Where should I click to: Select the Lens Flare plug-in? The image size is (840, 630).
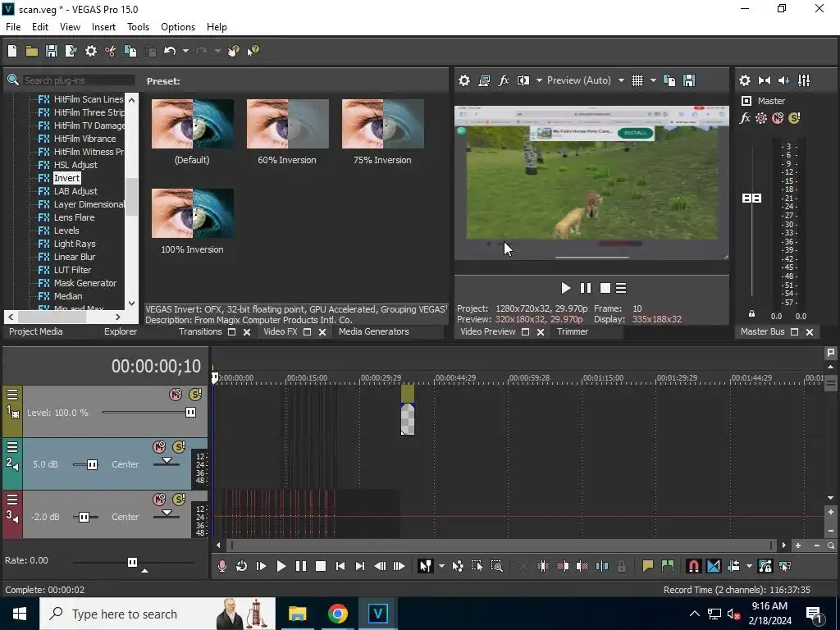[74, 217]
